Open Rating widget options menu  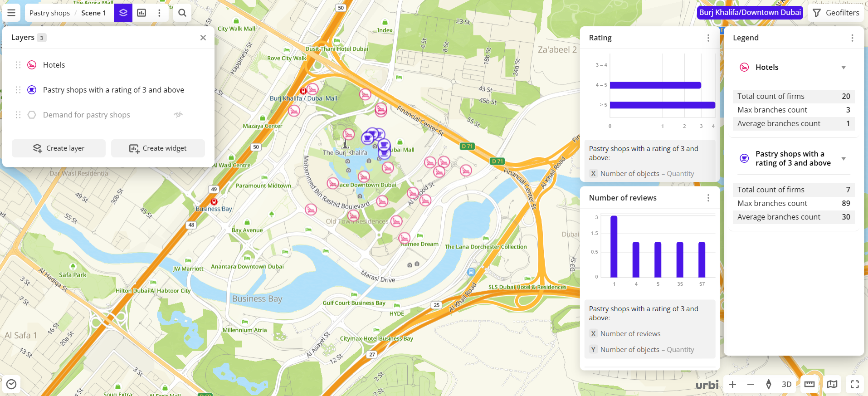coord(708,38)
